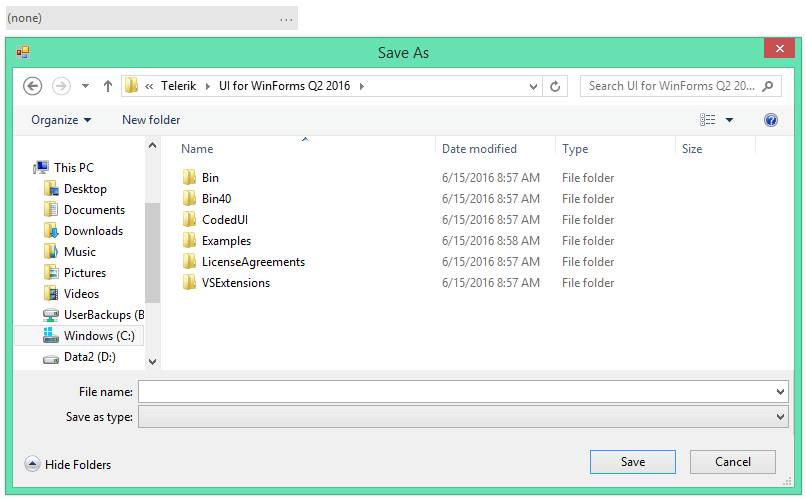Open Documents in the navigation pane

click(x=94, y=210)
